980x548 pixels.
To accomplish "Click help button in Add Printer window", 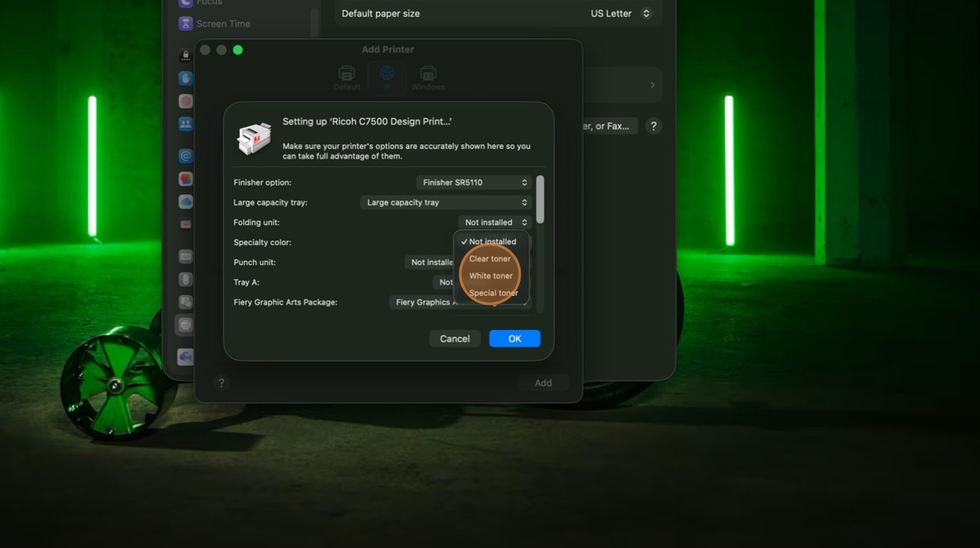I will click(x=221, y=383).
